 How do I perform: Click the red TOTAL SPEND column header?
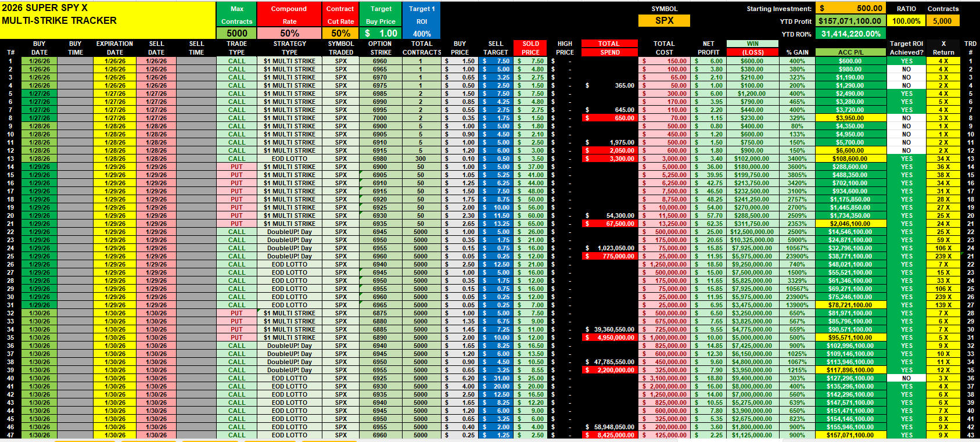click(x=609, y=48)
